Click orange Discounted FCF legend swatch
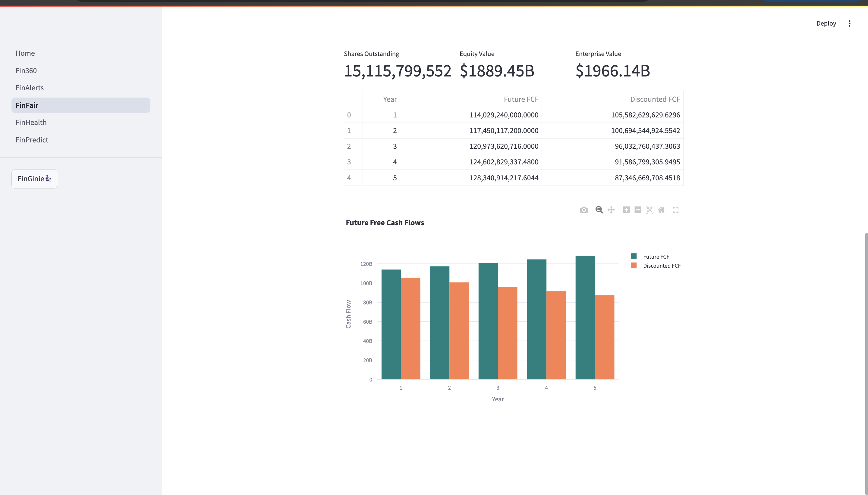This screenshot has width=868, height=495. coord(634,266)
